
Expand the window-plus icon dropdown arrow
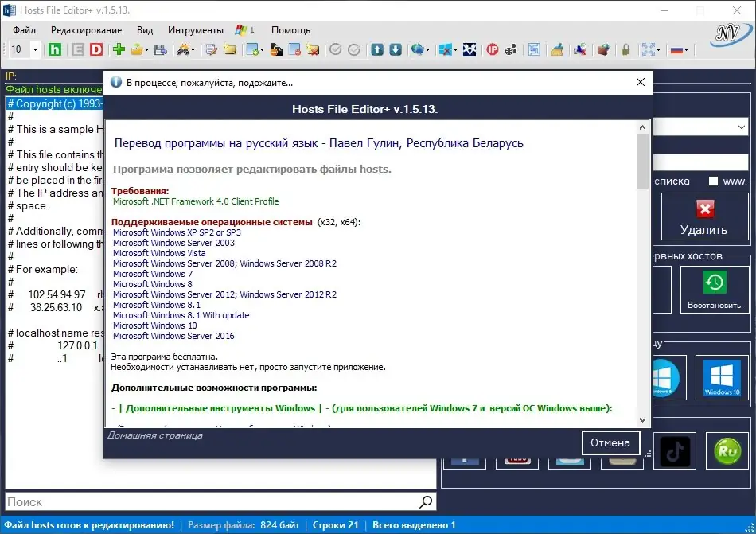(x=262, y=49)
